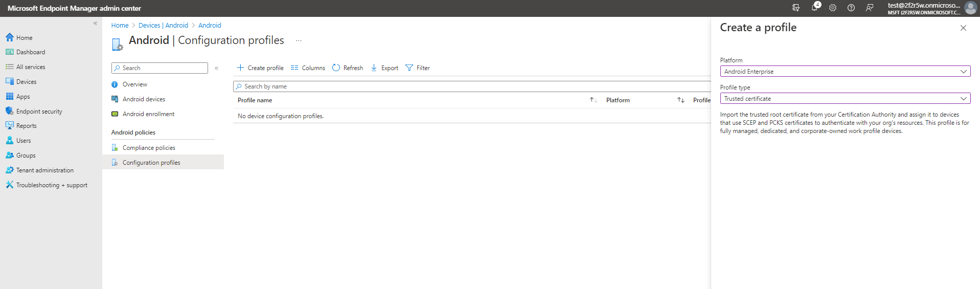Open Tenant administration
The height and width of the screenshot is (289, 980).
pos(45,170)
